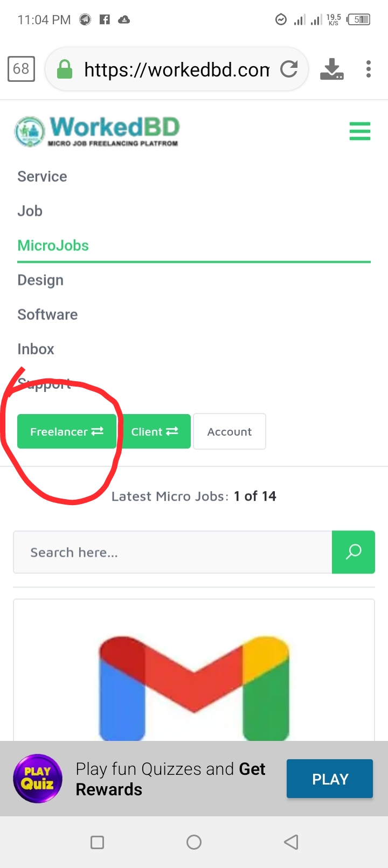The height and width of the screenshot is (868, 388).
Task: Tap the Android home circle button
Action: click(194, 842)
